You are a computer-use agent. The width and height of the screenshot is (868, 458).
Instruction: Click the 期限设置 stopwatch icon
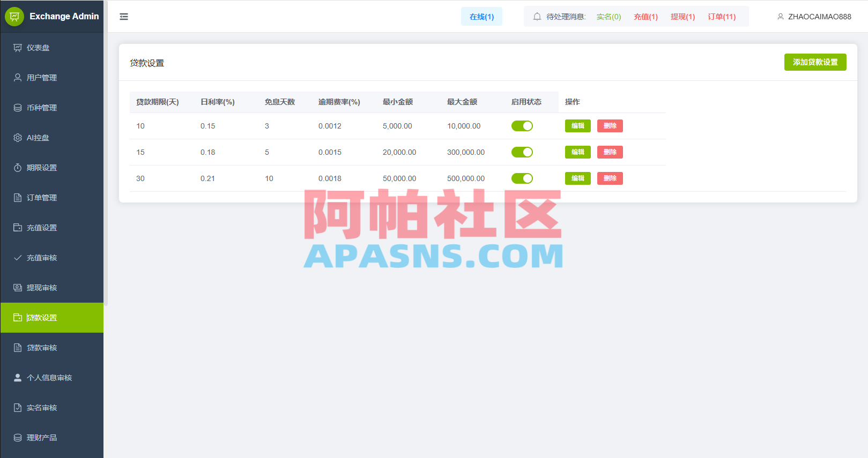click(18, 168)
